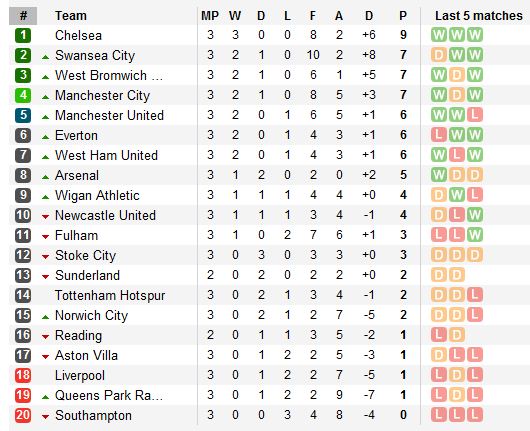Image resolution: width=530 pixels, height=431 pixels.
Task: Click Liverpool's red position badge 18
Action: pos(23,375)
